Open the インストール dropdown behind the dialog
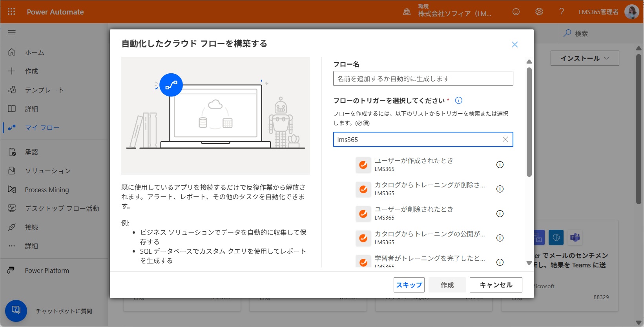 (585, 58)
